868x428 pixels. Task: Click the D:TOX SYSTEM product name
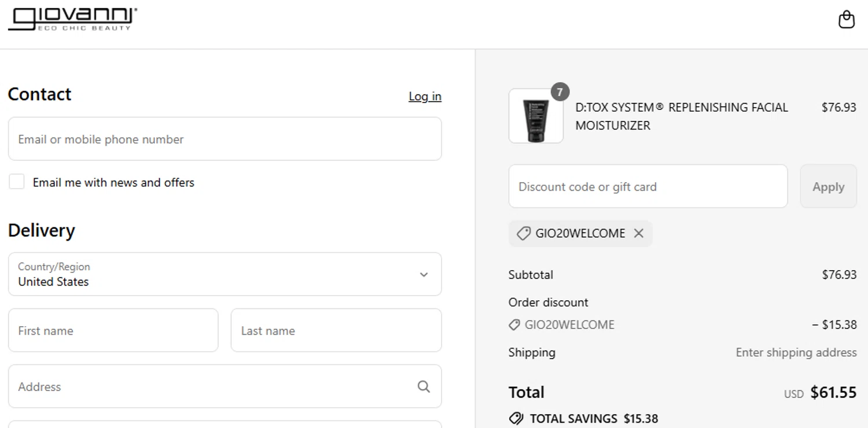682,116
